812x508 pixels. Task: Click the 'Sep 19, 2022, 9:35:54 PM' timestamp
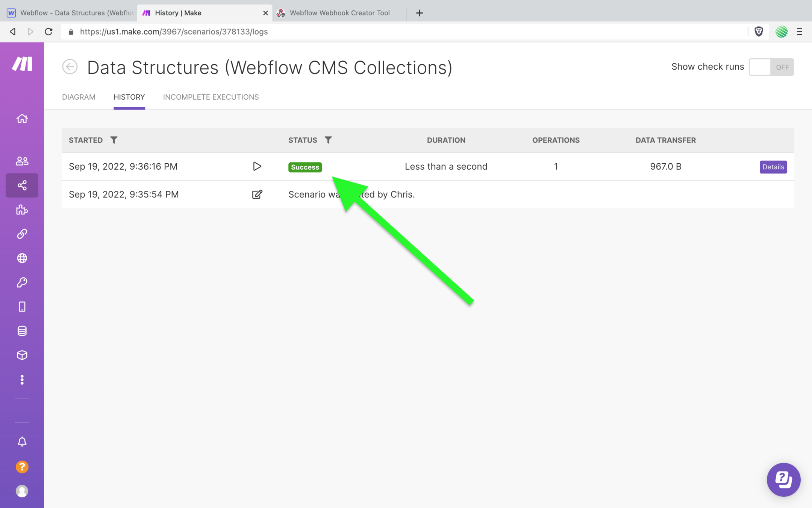point(124,194)
